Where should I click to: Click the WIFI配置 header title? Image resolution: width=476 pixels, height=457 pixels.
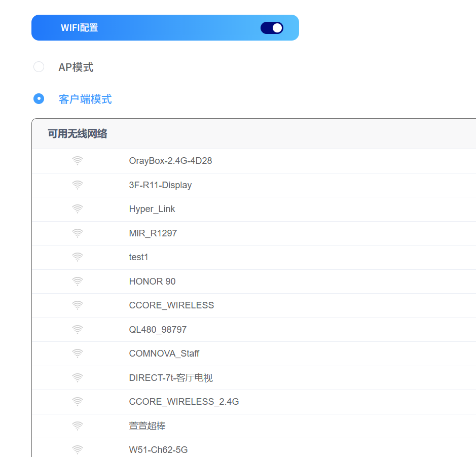[x=79, y=27]
